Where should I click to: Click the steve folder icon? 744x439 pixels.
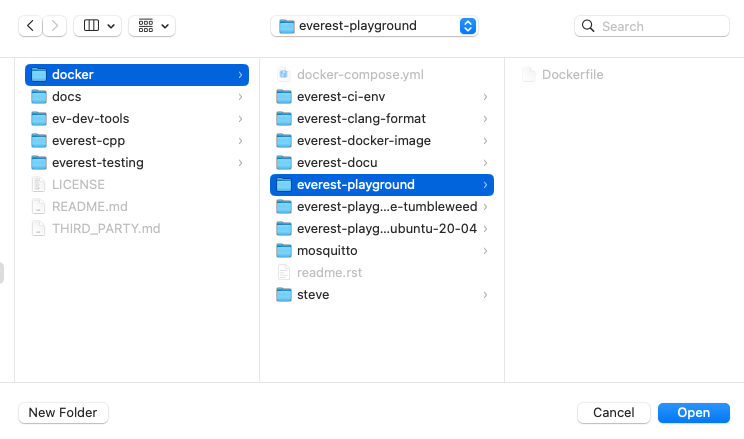pos(284,295)
